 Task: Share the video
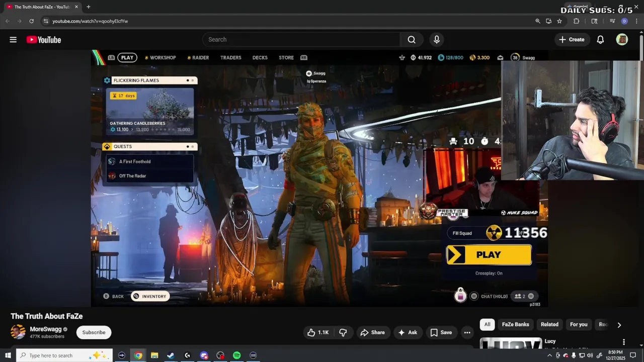coord(373,332)
